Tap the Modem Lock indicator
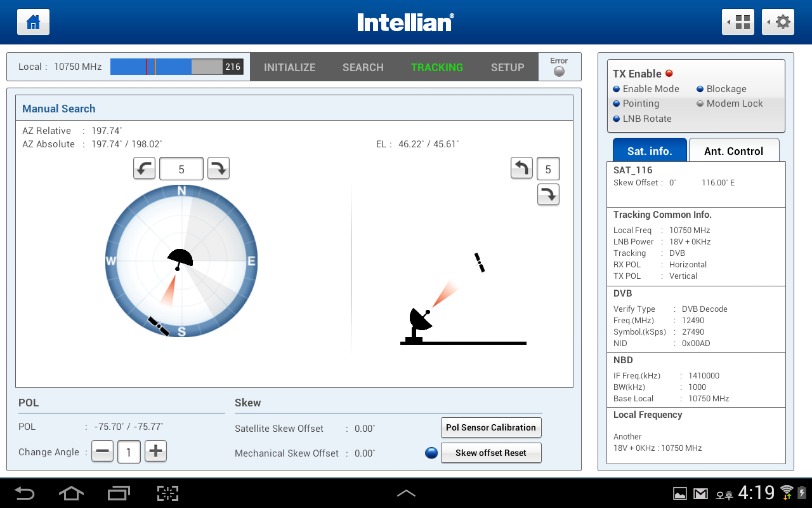Image resolution: width=812 pixels, height=508 pixels. [x=700, y=104]
